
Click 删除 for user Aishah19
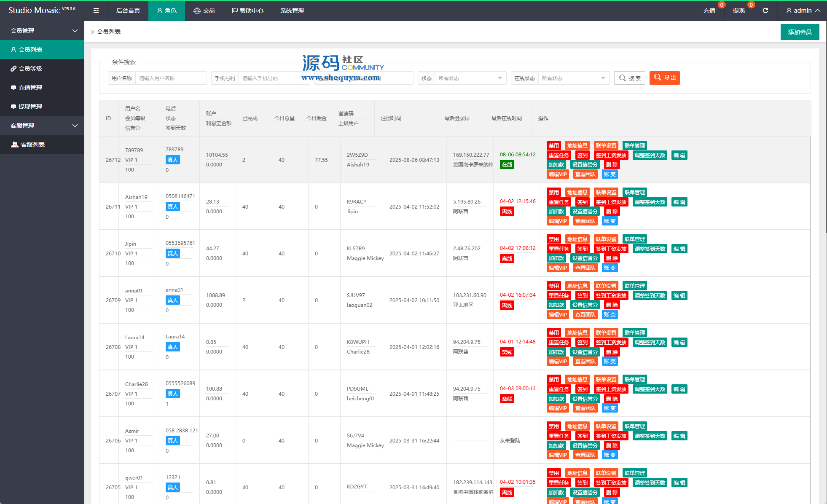[x=612, y=212]
